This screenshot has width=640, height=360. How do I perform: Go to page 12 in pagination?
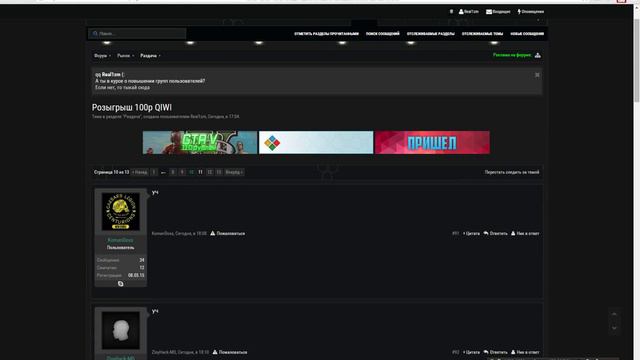[x=209, y=172]
